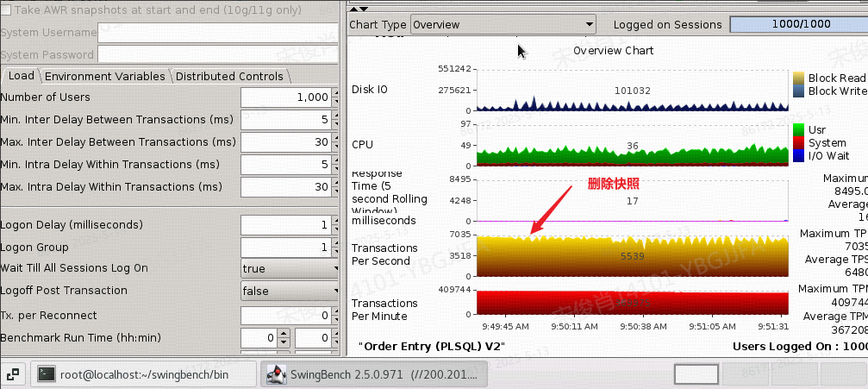Click the Block Write legend swatch
This screenshot has width=868, height=389.
pos(799,91)
